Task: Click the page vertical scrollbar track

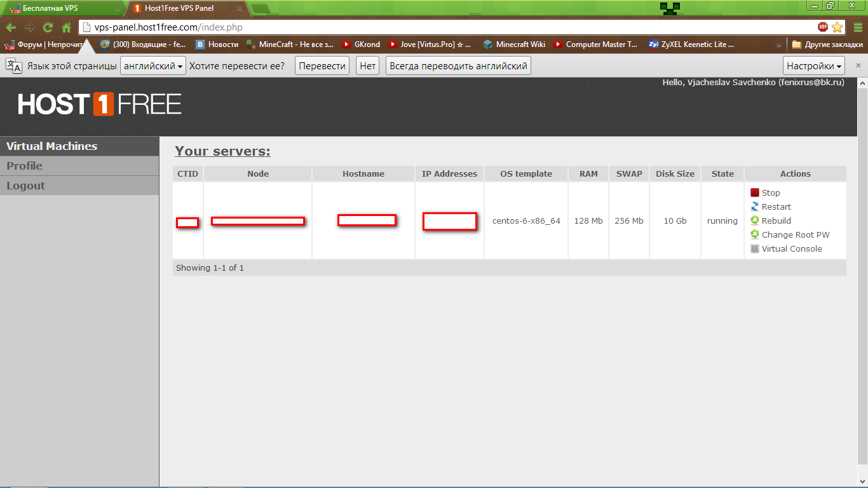Action: tap(862, 283)
